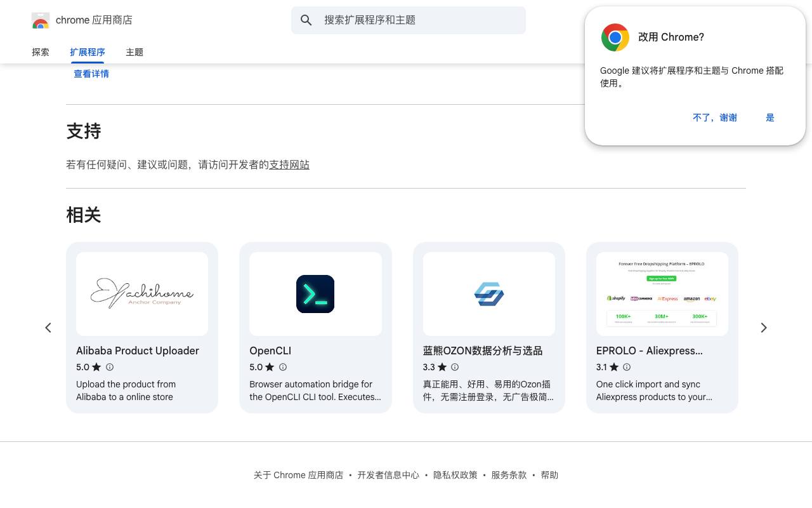The width and height of the screenshot is (812, 508).
Task: Click the search magnifier icon
Action: click(x=306, y=20)
